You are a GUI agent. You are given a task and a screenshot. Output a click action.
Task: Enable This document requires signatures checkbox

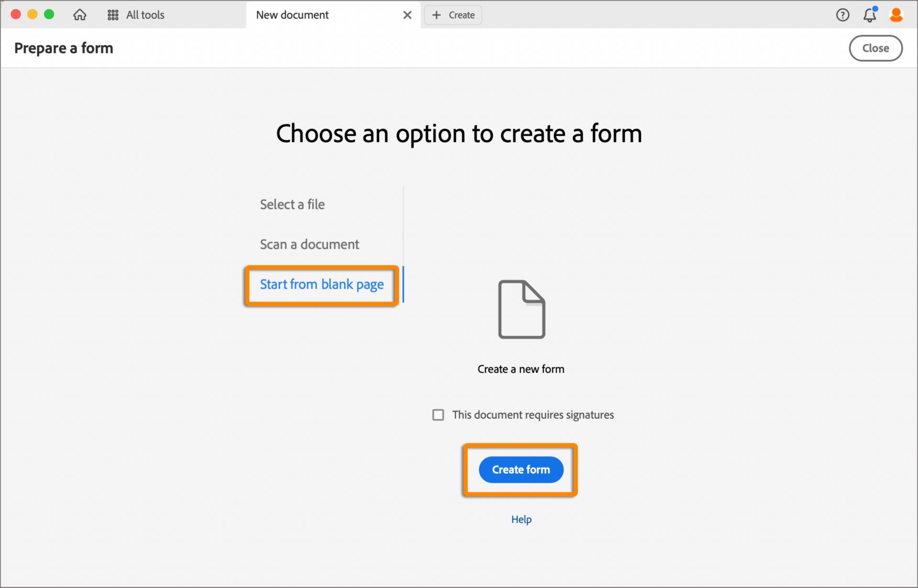pyautogui.click(x=438, y=414)
